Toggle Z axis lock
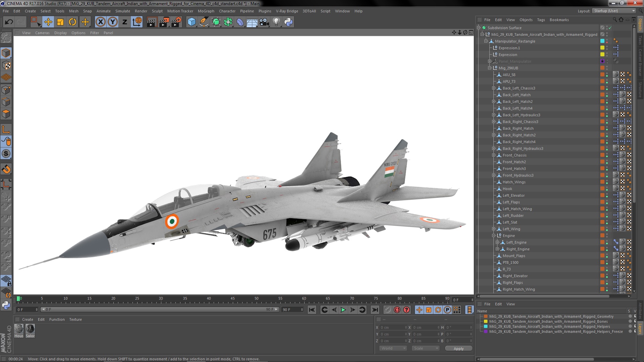This screenshot has height=362, width=644. 125,22
